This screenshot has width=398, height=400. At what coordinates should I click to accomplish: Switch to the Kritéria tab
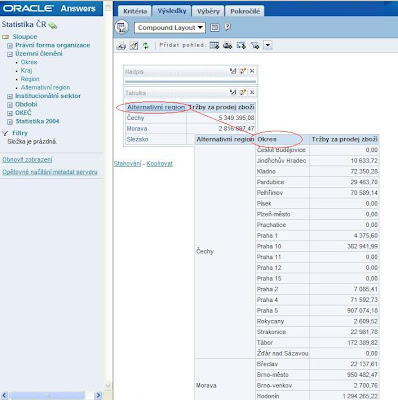135,11
